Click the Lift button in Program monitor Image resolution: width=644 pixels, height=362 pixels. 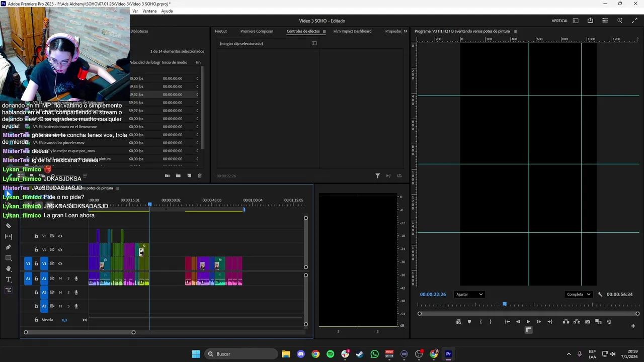pyautogui.click(x=566, y=322)
